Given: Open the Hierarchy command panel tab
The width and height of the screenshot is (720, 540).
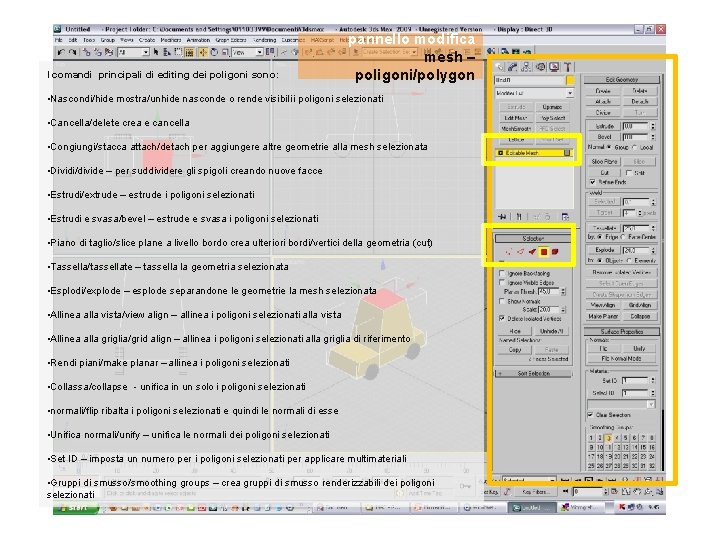Looking at the screenshot, I should [x=526, y=67].
